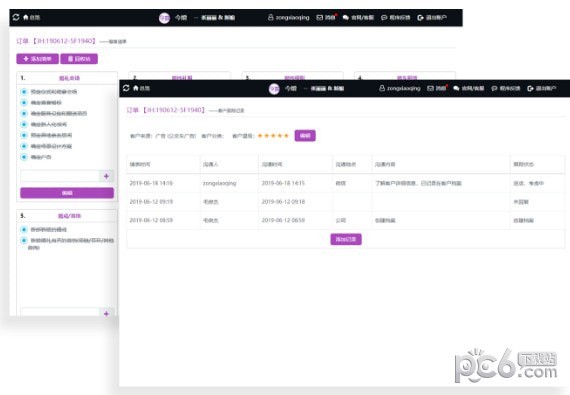
Task: Click the round purple logo in the front window
Action: (274, 88)
